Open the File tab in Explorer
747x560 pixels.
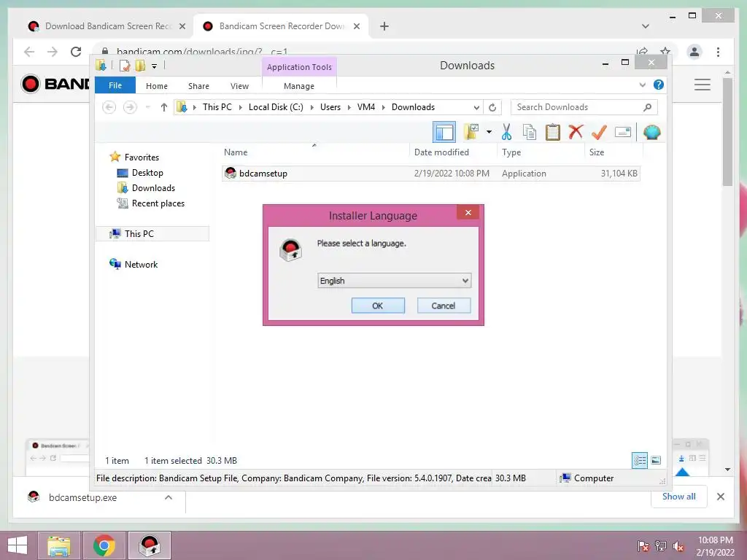[x=115, y=86]
